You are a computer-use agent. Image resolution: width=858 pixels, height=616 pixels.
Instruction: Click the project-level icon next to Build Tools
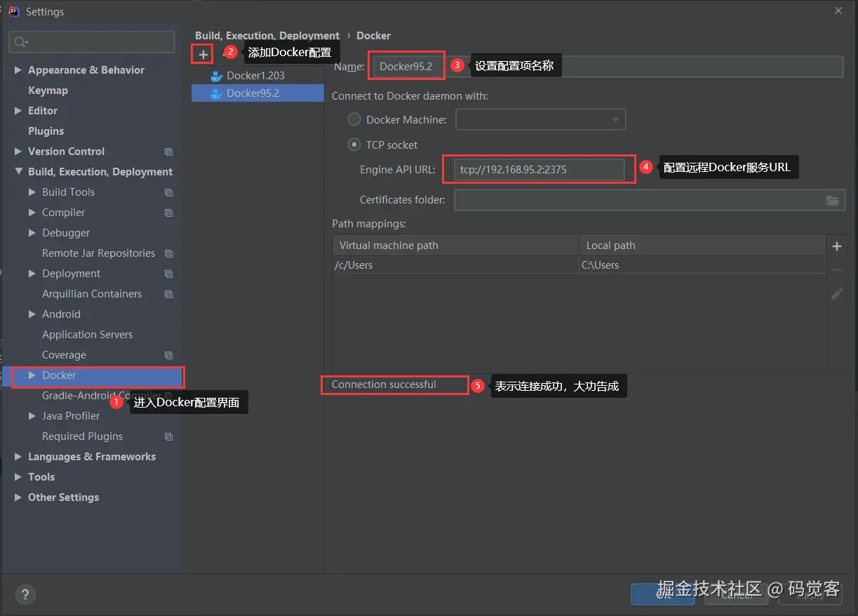(168, 192)
